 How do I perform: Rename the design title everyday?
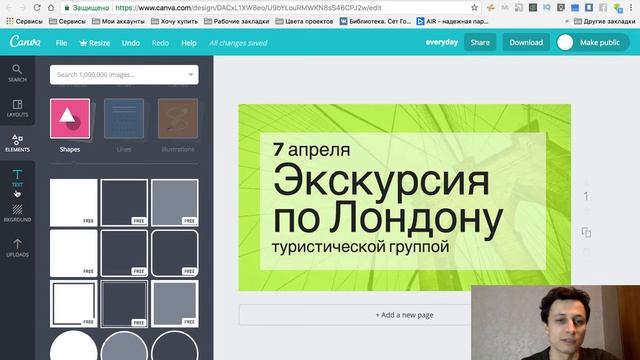click(442, 42)
